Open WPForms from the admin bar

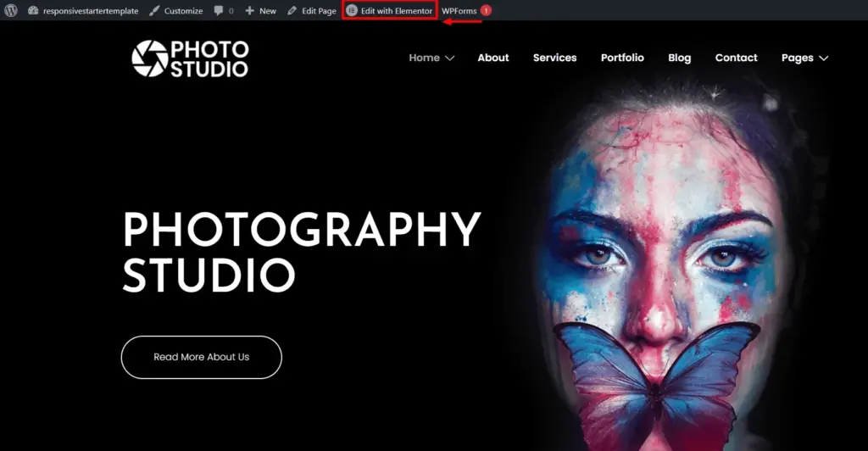[x=459, y=11]
